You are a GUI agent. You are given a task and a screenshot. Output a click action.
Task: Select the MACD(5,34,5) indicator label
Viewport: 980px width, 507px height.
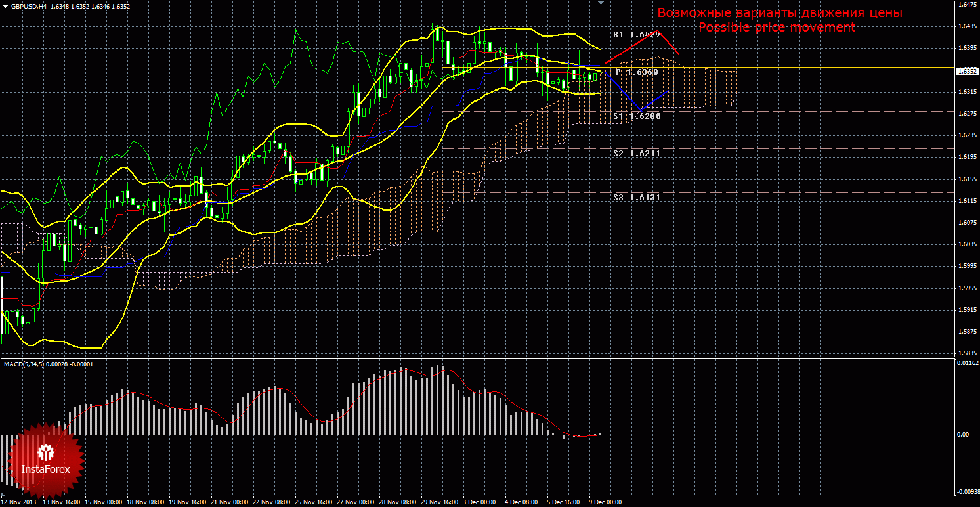[x=26, y=363]
